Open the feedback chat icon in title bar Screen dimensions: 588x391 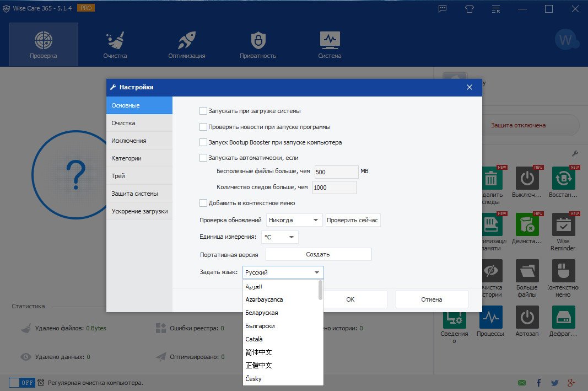(x=443, y=9)
